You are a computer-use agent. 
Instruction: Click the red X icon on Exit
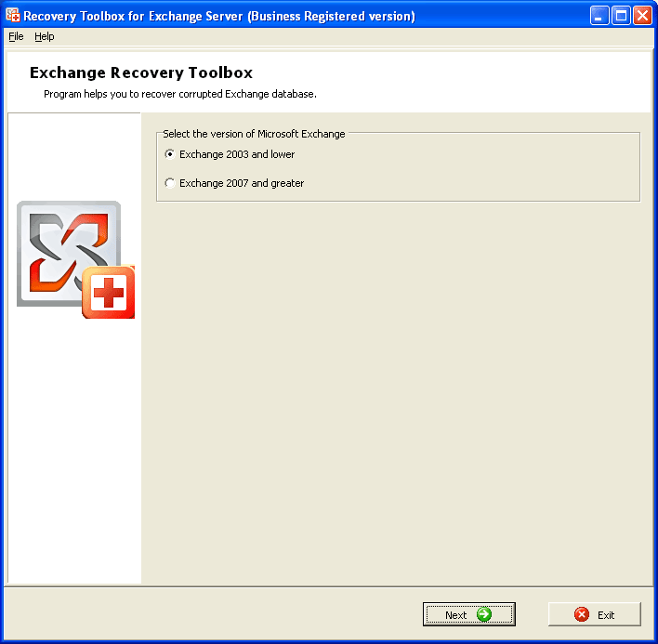coord(582,614)
